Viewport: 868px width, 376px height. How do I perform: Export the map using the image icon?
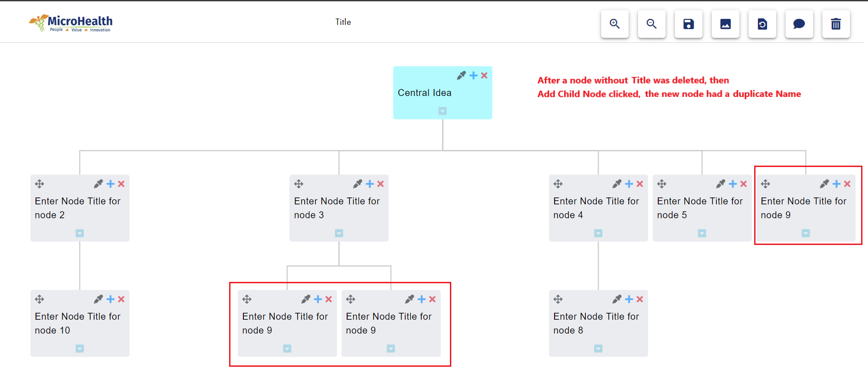(725, 24)
